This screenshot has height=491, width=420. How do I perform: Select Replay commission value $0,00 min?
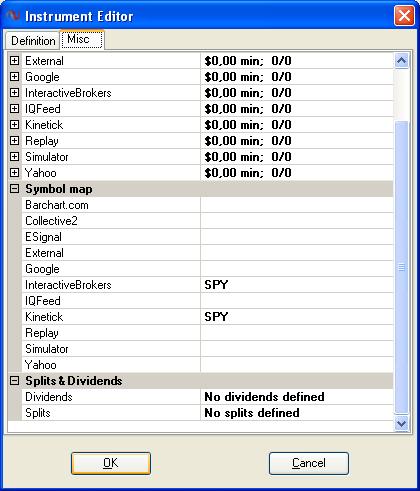pos(248,141)
